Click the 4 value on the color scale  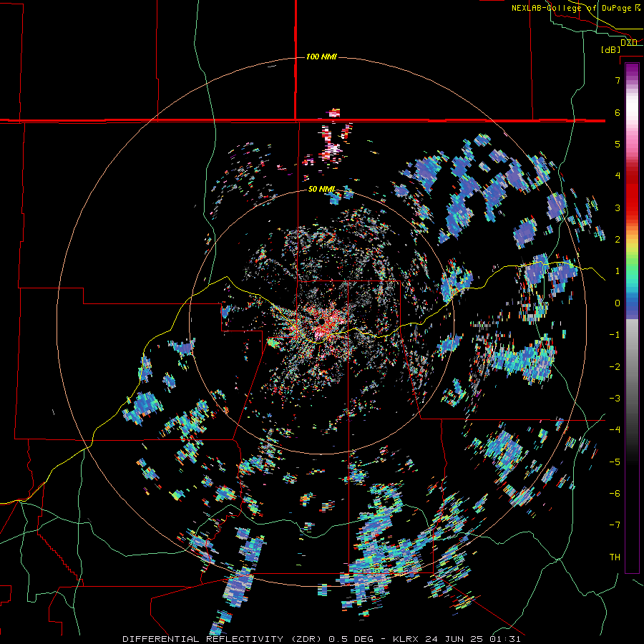pyautogui.click(x=618, y=175)
